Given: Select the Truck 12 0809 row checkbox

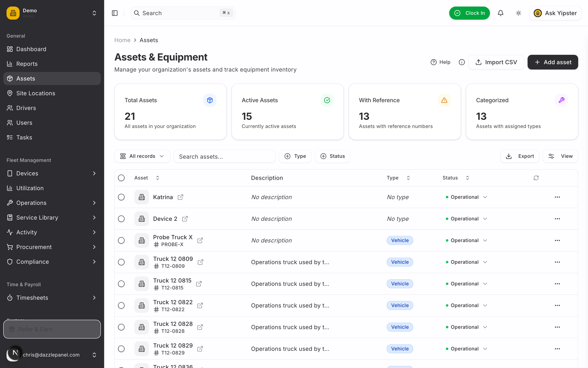Looking at the screenshot, I should [x=121, y=262].
